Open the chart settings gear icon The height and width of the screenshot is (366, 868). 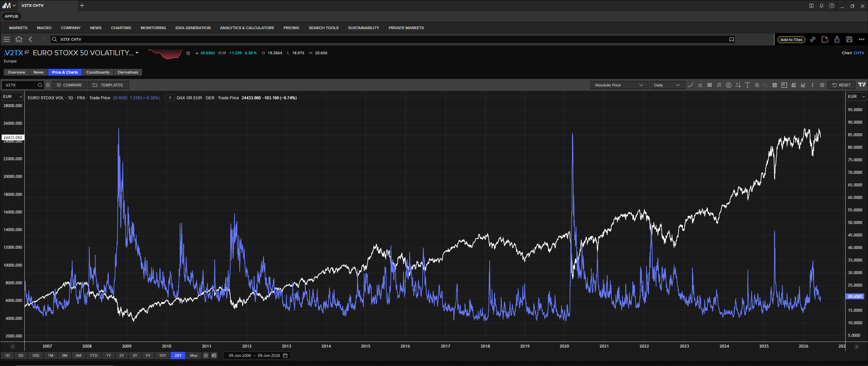(x=822, y=85)
